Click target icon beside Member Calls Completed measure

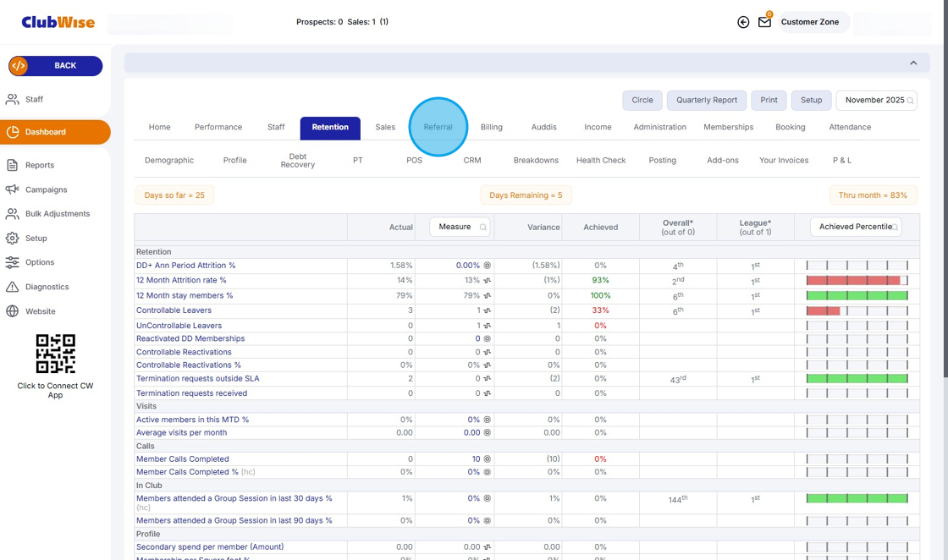(488, 459)
